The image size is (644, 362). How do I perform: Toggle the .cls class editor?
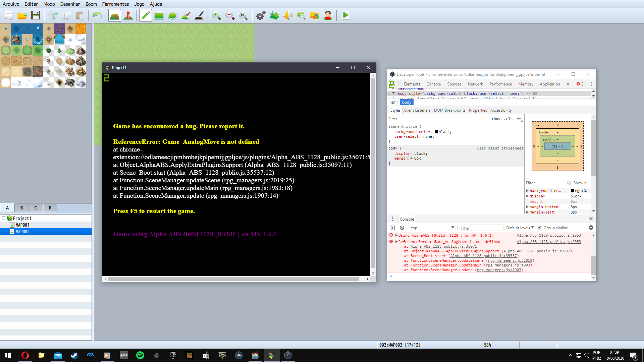[508, 119]
